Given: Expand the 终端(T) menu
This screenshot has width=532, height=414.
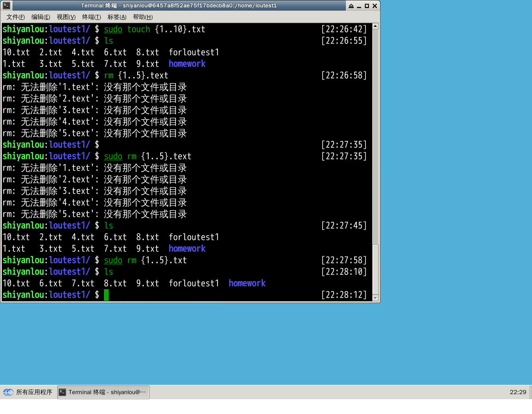Looking at the screenshot, I should coord(91,17).
